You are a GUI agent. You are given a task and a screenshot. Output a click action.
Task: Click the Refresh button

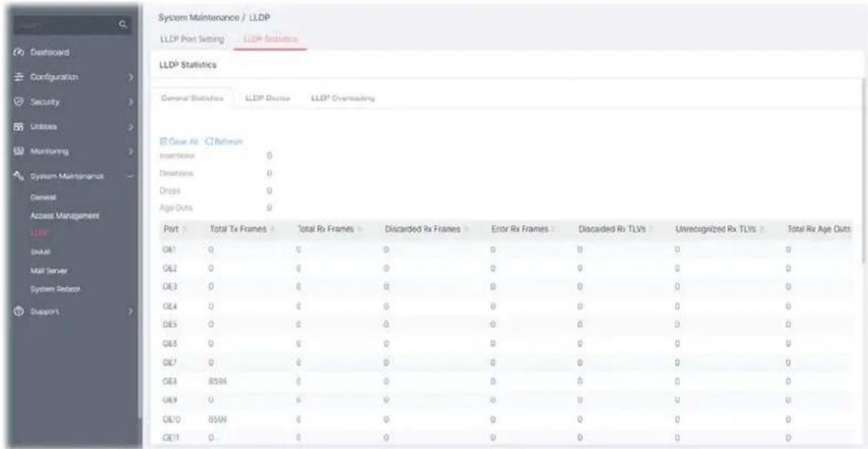coord(224,142)
